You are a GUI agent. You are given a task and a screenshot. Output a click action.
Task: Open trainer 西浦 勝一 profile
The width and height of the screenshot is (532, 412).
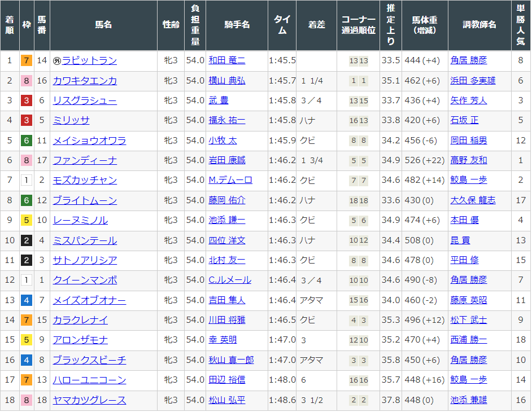[x=469, y=340]
